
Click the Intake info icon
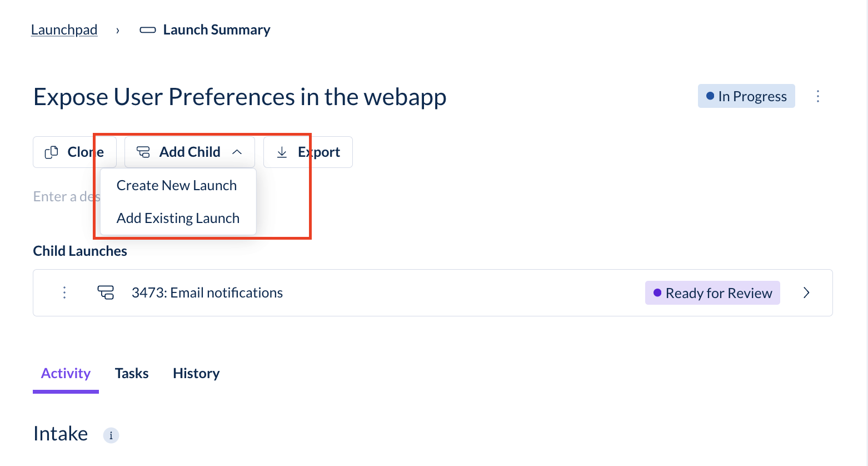point(111,435)
